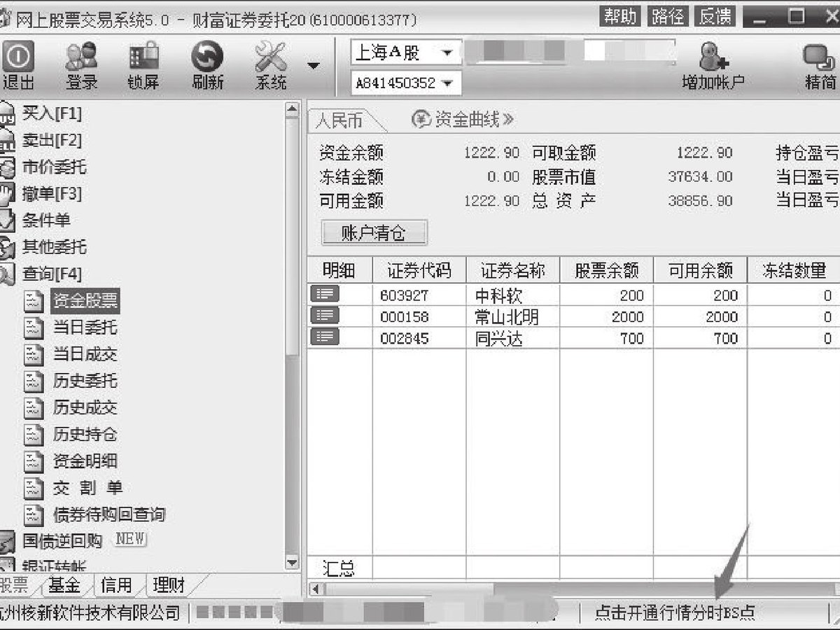Image resolution: width=840 pixels, height=630 pixels.
Task: Click the document icon beside 资金明细
Action: 34,461
